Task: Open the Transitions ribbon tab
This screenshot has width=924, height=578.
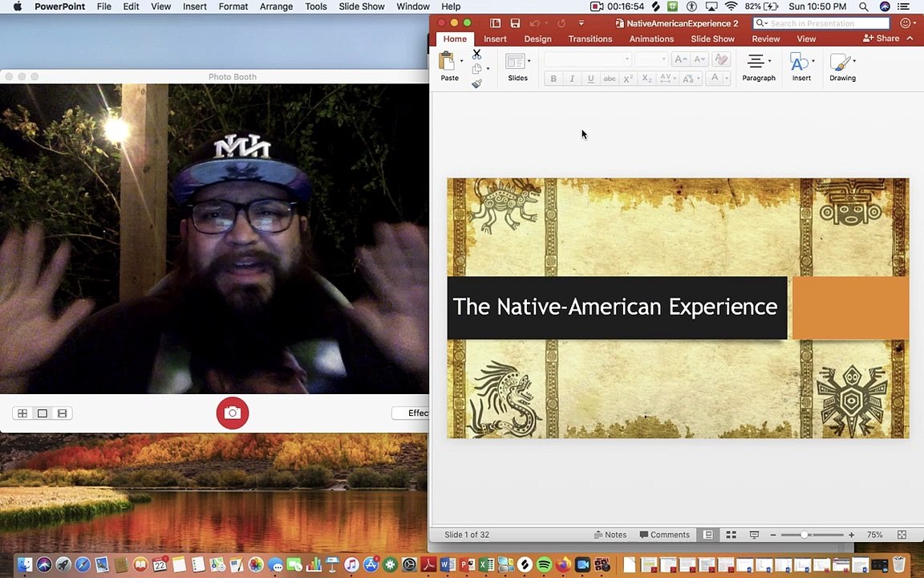Action: pyautogui.click(x=590, y=39)
